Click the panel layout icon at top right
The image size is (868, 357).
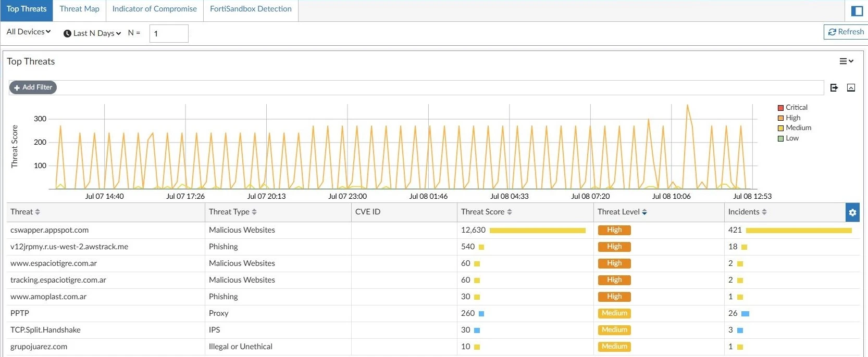(857, 11)
